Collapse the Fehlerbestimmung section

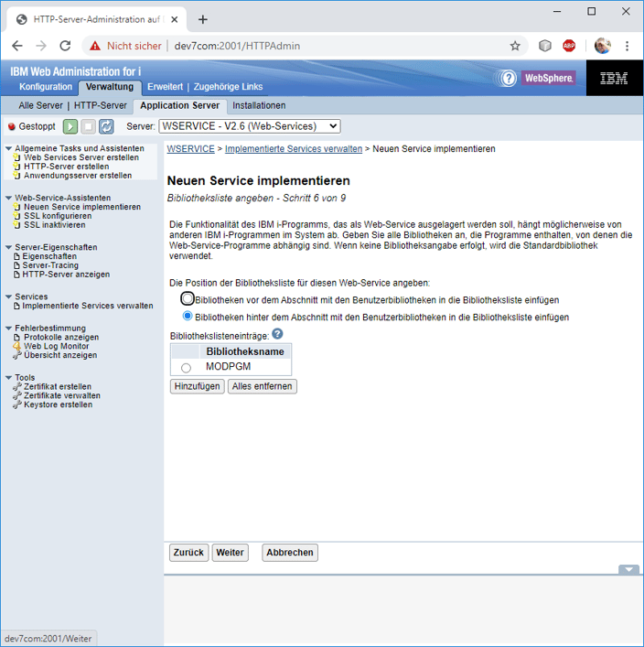(x=8, y=328)
